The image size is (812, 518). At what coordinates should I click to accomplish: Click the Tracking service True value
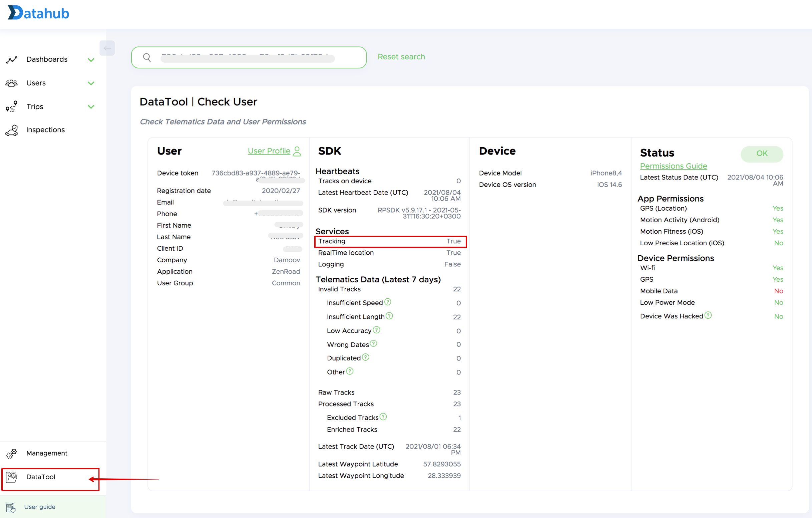(454, 241)
